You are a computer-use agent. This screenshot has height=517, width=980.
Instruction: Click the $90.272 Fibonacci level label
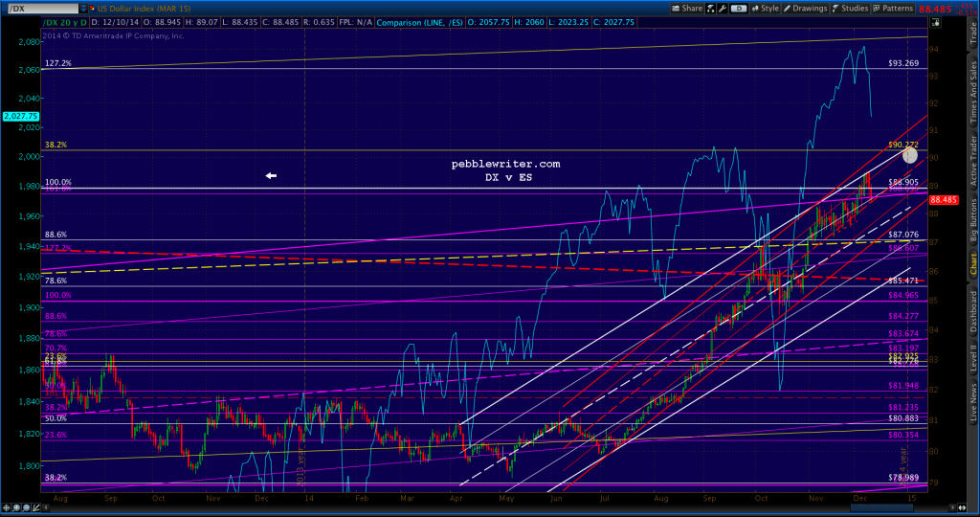[903, 145]
